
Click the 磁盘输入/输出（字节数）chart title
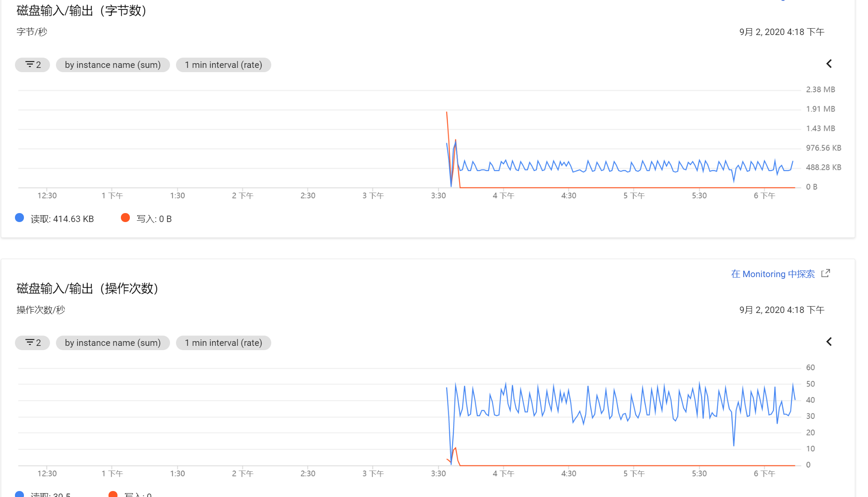pyautogui.click(x=82, y=11)
